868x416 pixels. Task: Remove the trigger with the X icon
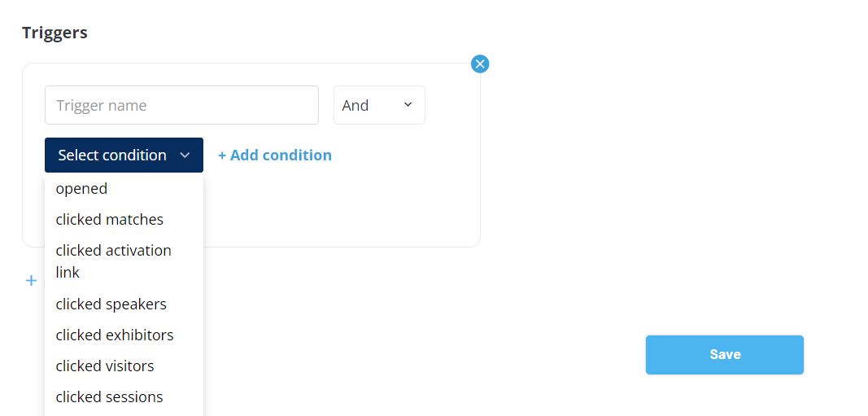coord(480,63)
